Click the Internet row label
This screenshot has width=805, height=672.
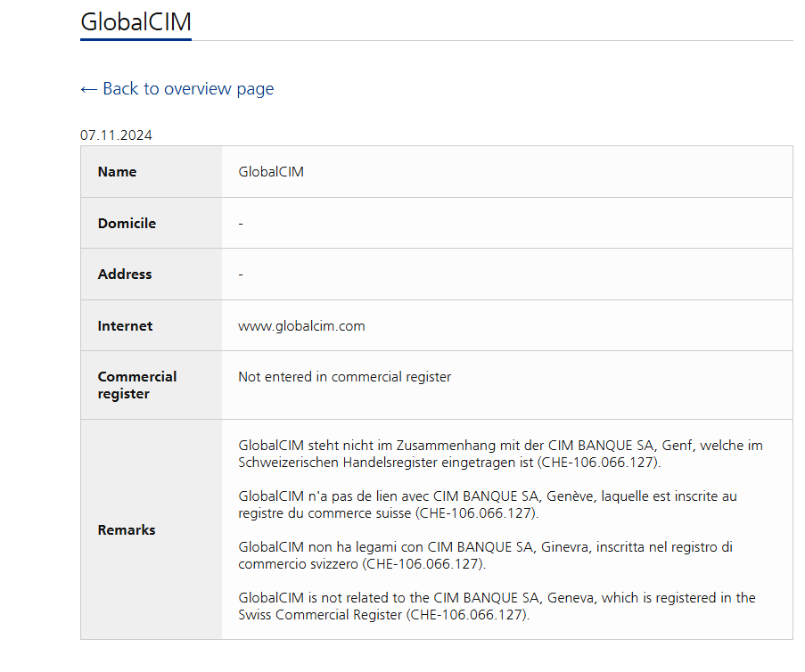126,326
